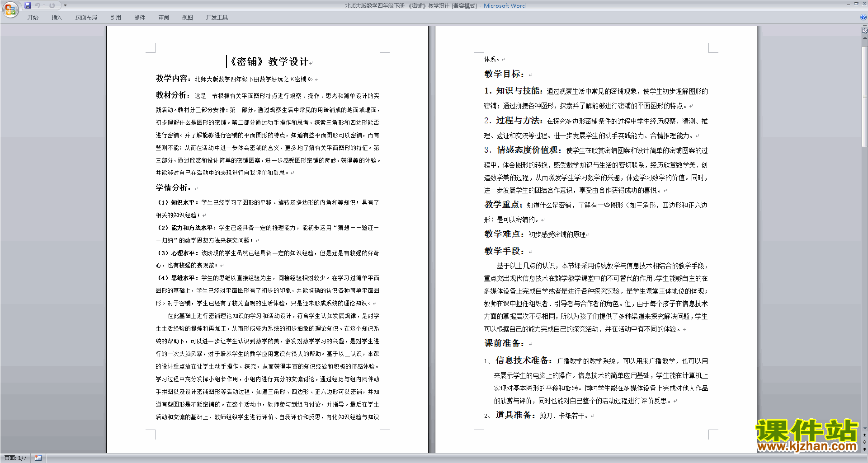Click the heading 学情分析:
868x463 pixels.
tap(174, 187)
